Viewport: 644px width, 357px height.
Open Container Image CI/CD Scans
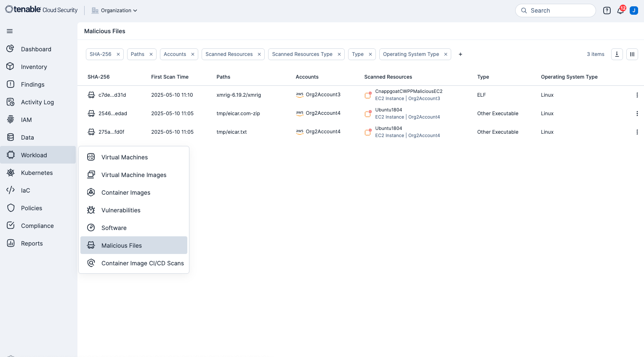pos(142,263)
